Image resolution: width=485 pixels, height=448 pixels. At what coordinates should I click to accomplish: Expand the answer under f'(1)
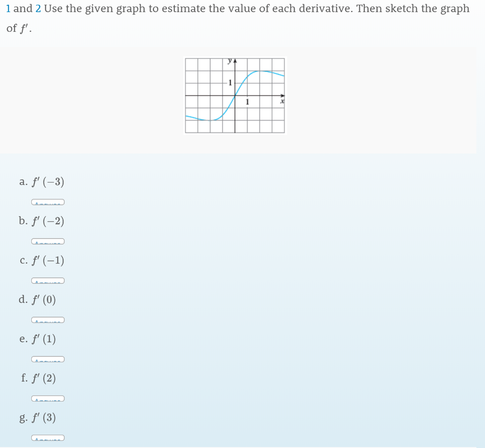tap(48, 359)
